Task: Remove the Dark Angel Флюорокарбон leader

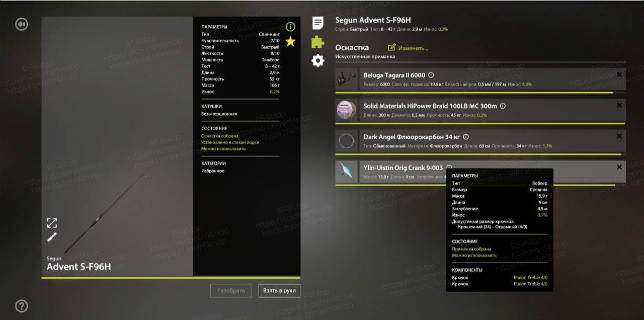Action: 619,136
